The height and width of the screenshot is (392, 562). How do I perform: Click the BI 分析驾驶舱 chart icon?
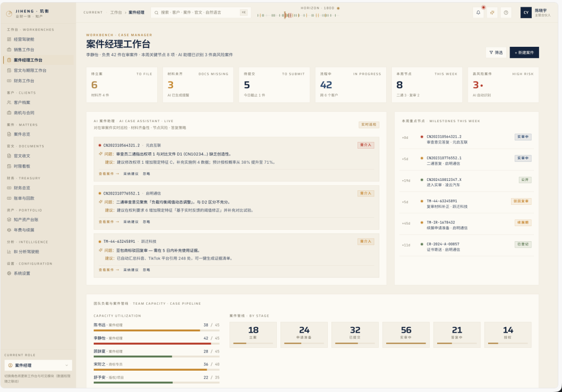pos(9,252)
